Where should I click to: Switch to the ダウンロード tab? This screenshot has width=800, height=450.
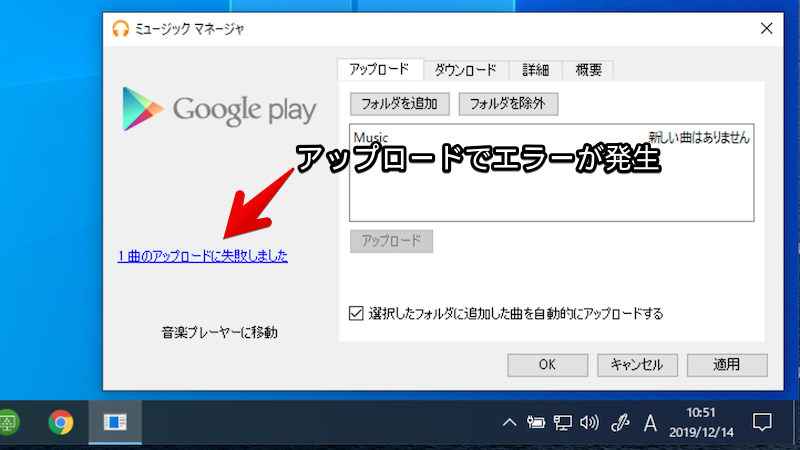click(x=465, y=70)
